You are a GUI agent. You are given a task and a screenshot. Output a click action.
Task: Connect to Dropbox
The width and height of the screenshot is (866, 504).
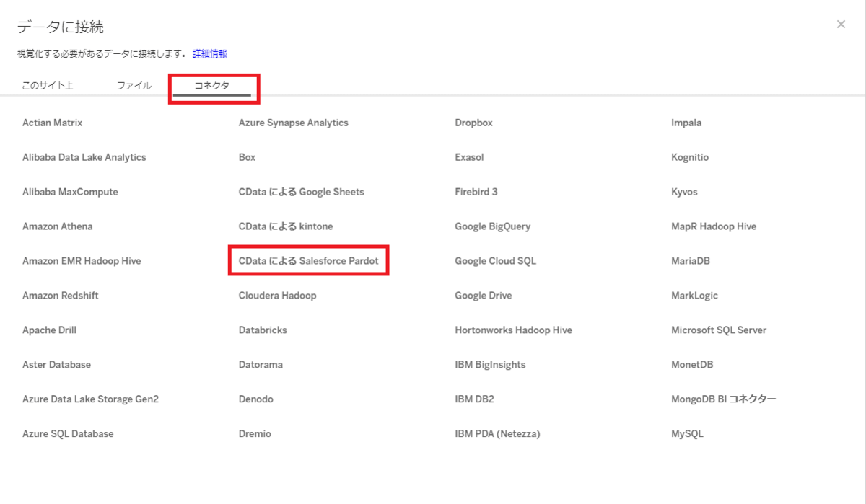pos(474,123)
